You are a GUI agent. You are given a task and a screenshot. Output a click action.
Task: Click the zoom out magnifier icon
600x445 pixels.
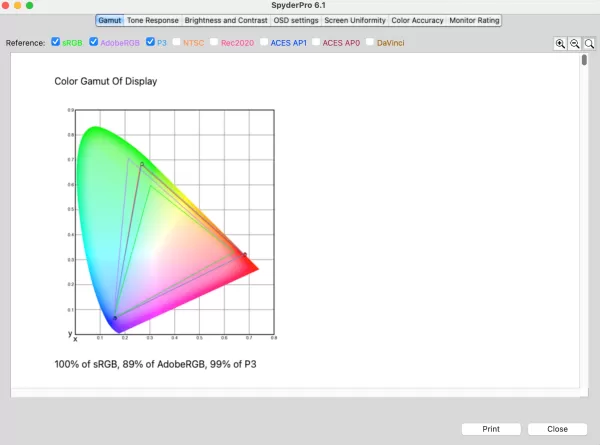(x=575, y=44)
